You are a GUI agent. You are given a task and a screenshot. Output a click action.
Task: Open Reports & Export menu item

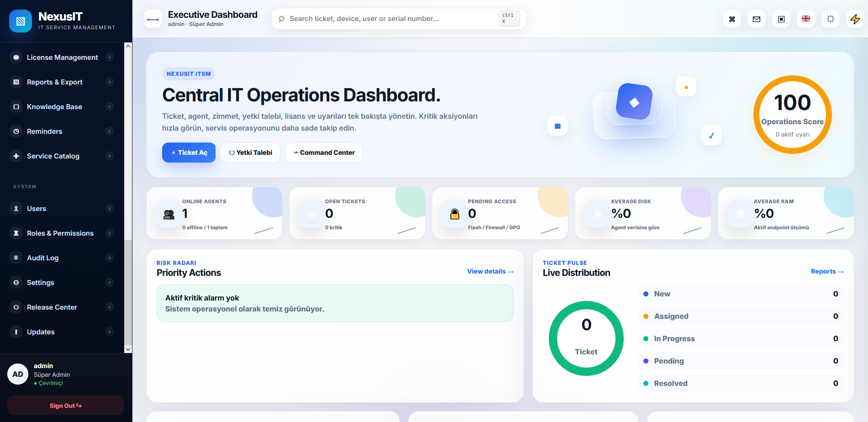(62, 82)
